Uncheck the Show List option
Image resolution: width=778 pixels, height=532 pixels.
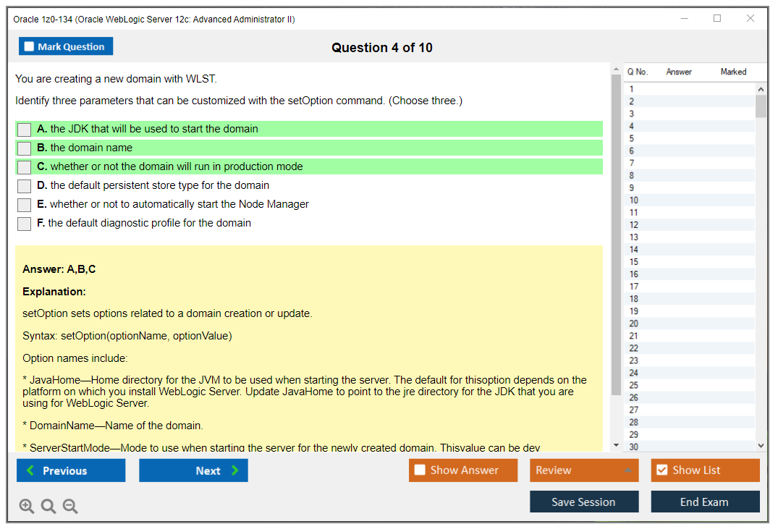click(661, 470)
